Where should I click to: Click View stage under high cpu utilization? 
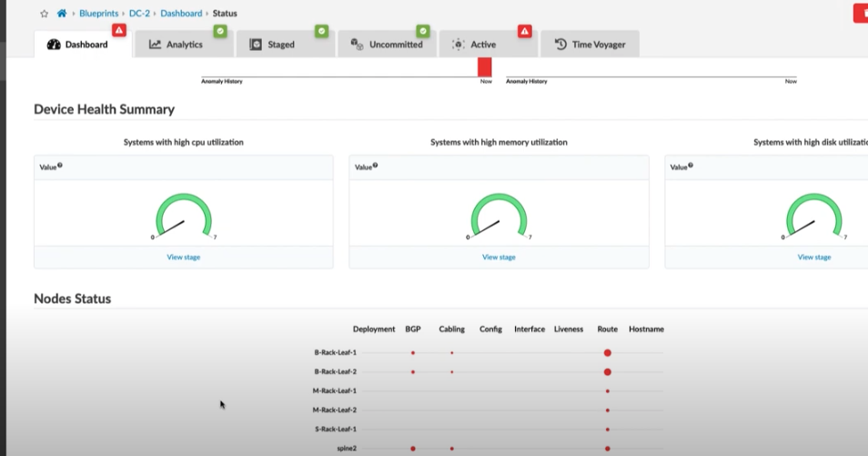pos(184,258)
